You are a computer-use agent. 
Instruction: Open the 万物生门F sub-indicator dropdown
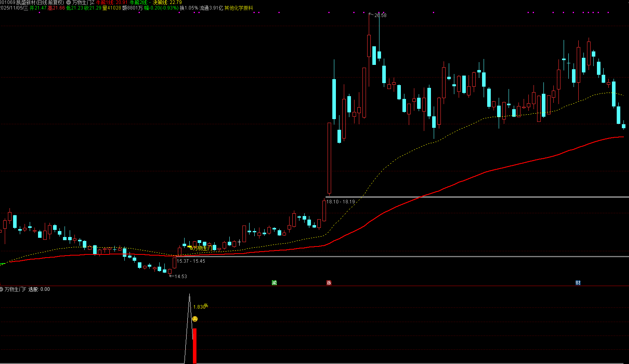(1, 289)
